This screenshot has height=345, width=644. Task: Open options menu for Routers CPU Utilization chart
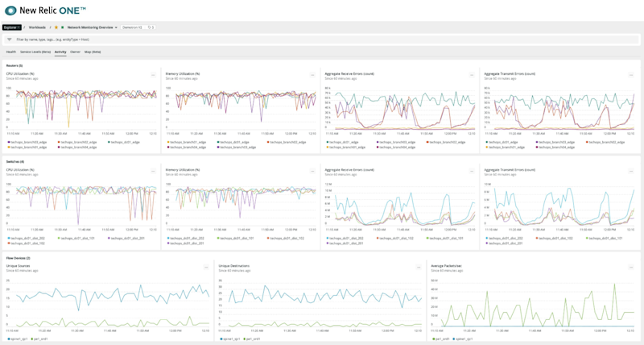coord(153,75)
